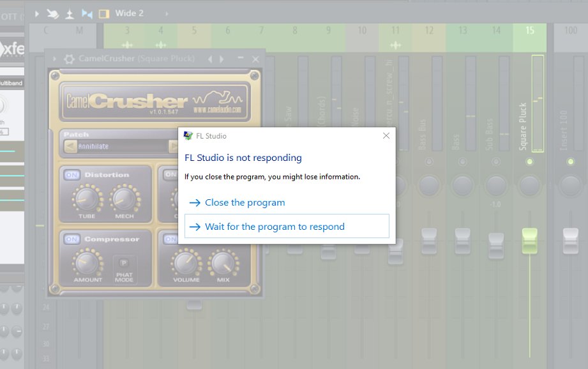Click the Square Pluck track name label
The image size is (588, 369).
tap(522, 126)
